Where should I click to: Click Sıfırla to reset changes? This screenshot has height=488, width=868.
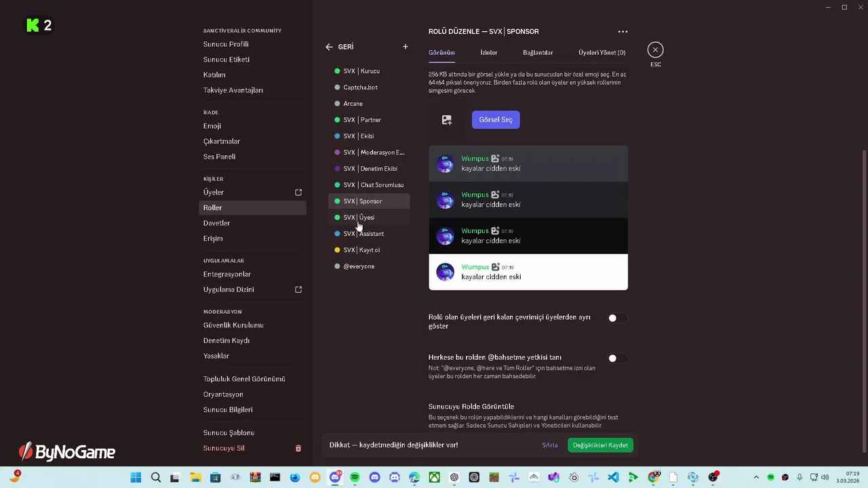(x=550, y=445)
